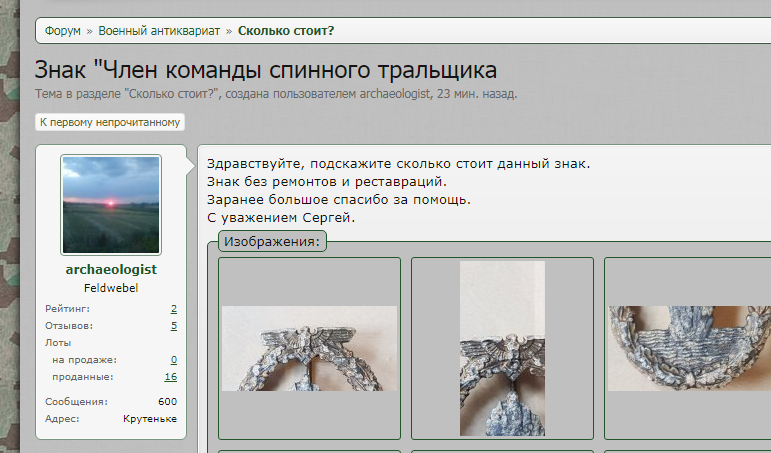Click the thread title about the minesweeper badge

(266, 70)
